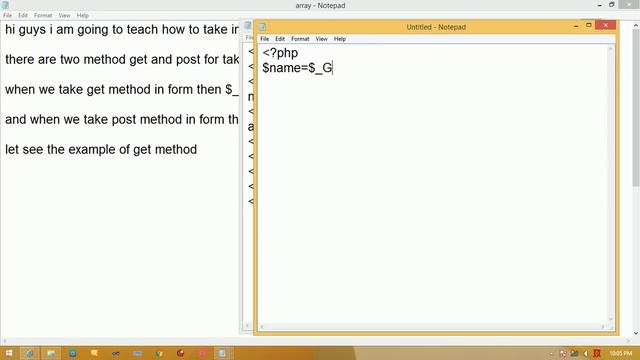Open File menu in Untitled Notepad
This screenshot has height=360, width=640.
coord(264,39)
